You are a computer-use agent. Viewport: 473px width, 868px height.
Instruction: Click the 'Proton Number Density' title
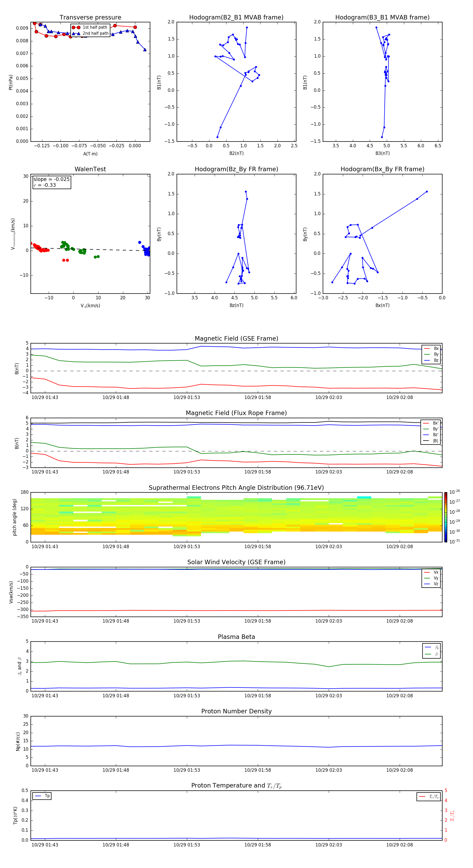pos(236,711)
